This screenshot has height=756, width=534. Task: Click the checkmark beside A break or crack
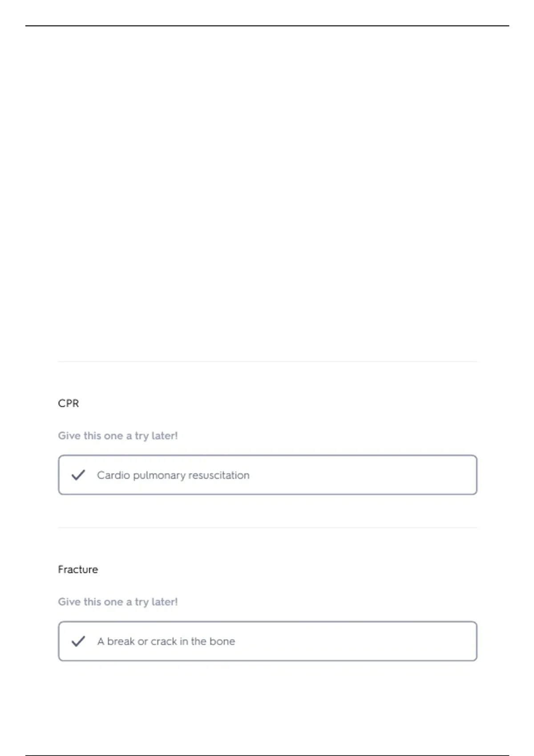[x=78, y=641]
